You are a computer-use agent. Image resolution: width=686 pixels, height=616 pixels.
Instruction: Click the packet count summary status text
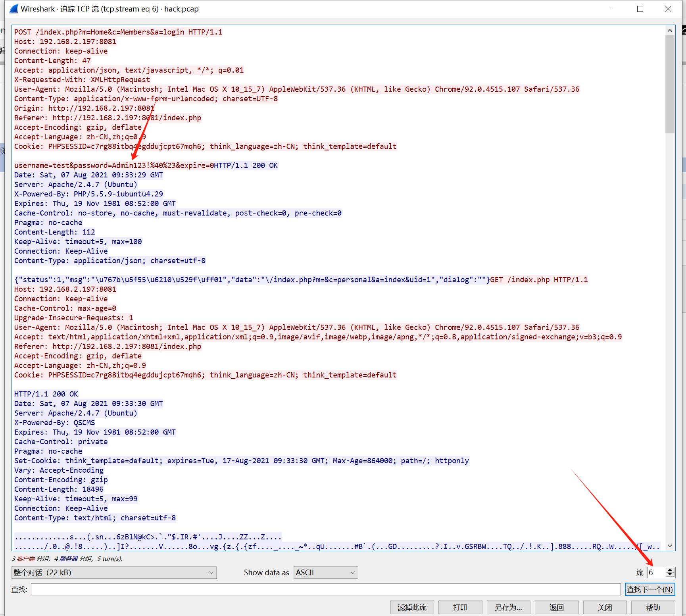coord(67,559)
